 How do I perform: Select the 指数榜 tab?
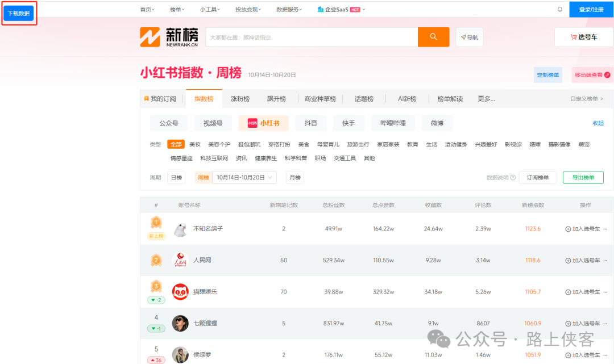coord(204,99)
